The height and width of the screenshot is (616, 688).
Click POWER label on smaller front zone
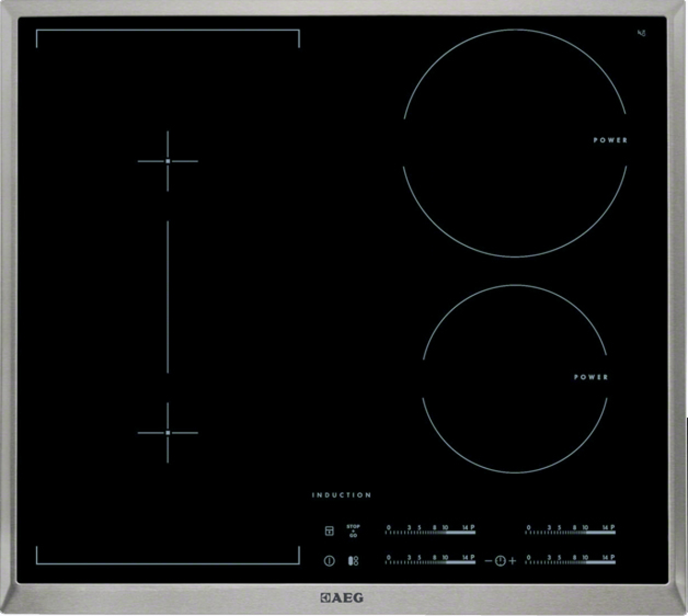point(591,377)
